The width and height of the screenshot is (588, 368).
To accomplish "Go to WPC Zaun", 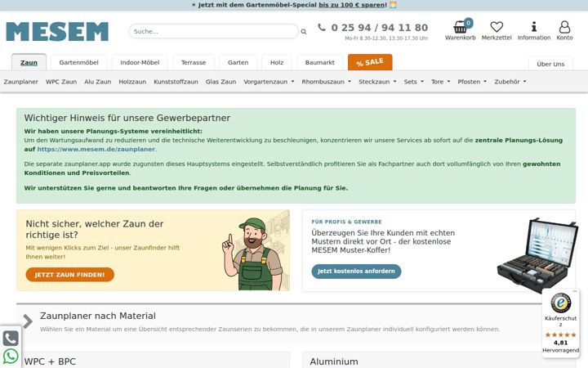I will (x=61, y=82).
